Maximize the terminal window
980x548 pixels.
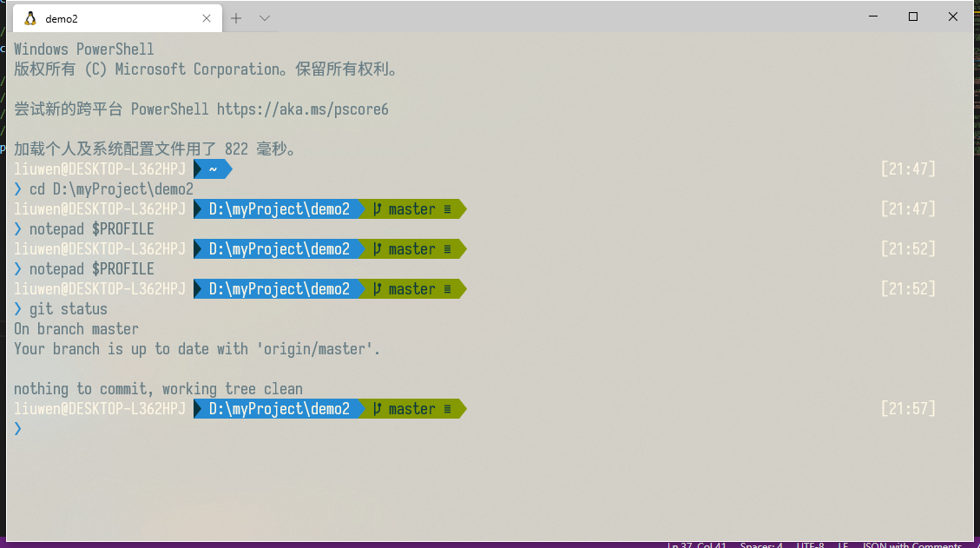pyautogui.click(x=913, y=17)
